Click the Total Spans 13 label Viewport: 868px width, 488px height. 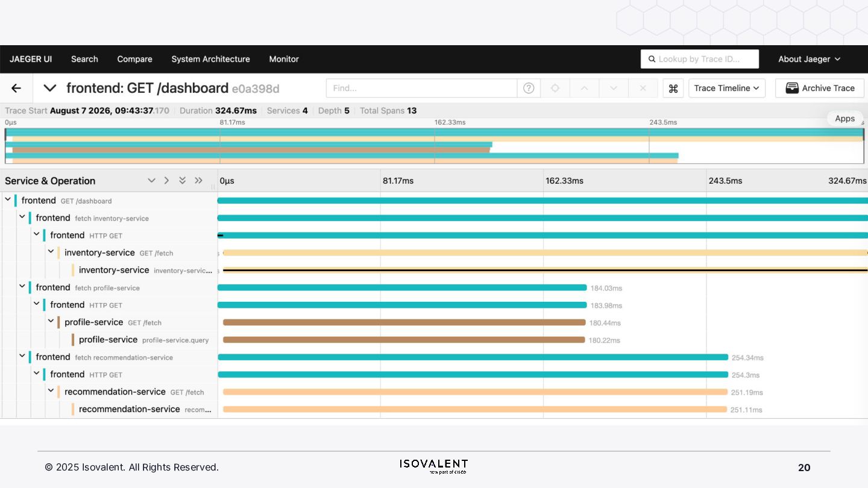(388, 111)
